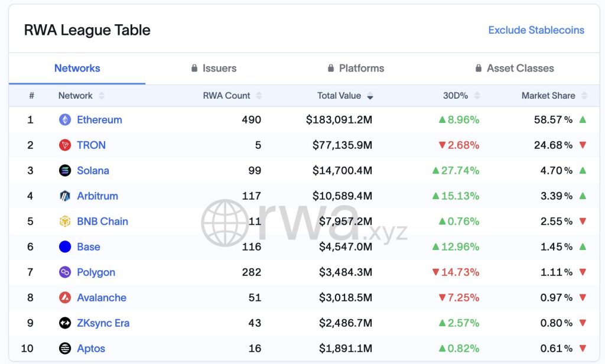Open the Aptos network link

click(91, 349)
